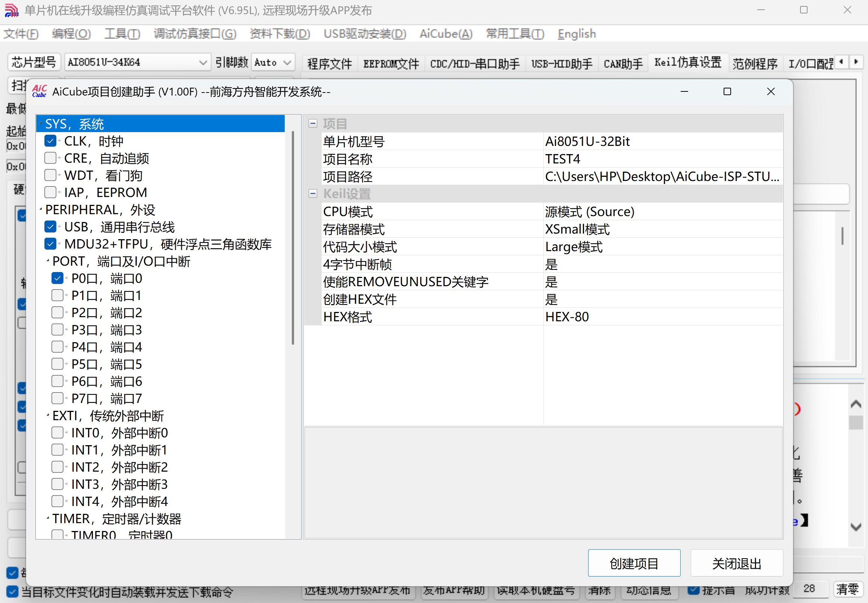The height and width of the screenshot is (603, 868).
Task: Open the 调试仿真接口(G) menu
Action: pyautogui.click(x=195, y=34)
